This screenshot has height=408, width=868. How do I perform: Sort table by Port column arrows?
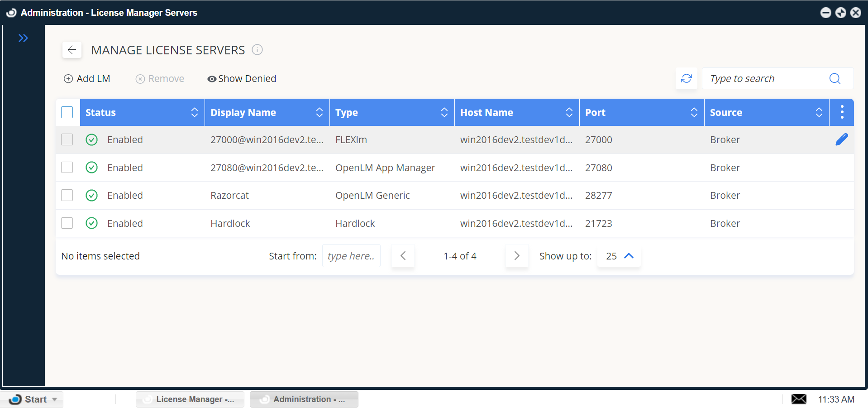[x=694, y=112]
